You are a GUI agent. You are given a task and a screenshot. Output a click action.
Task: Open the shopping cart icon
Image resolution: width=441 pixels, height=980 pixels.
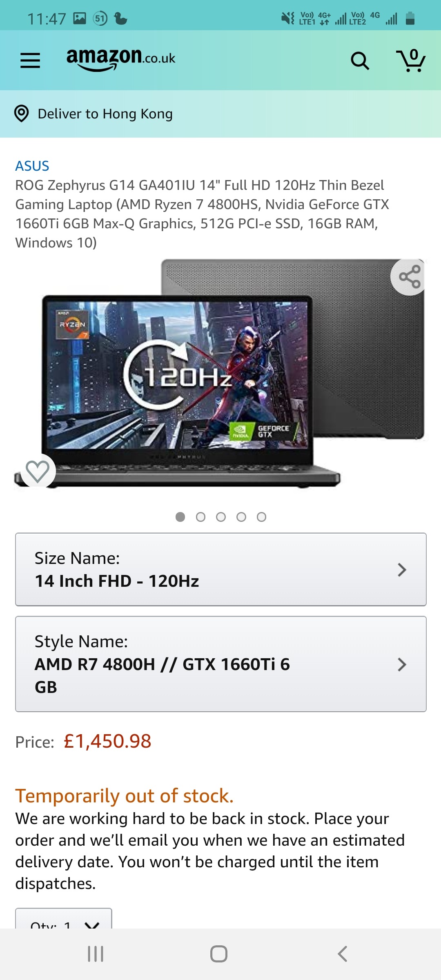click(410, 60)
